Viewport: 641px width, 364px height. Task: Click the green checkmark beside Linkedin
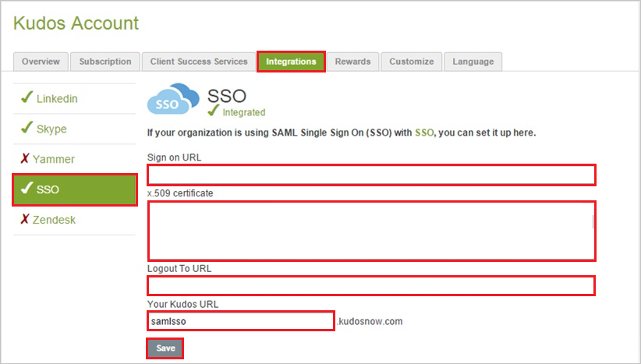click(27, 97)
